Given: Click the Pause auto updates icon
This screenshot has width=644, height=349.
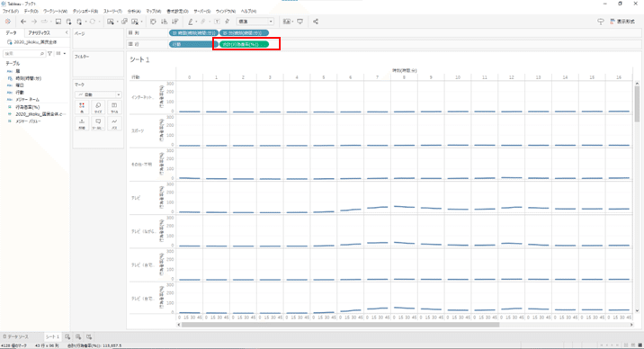Looking at the screenshot, I should point(80,22).
